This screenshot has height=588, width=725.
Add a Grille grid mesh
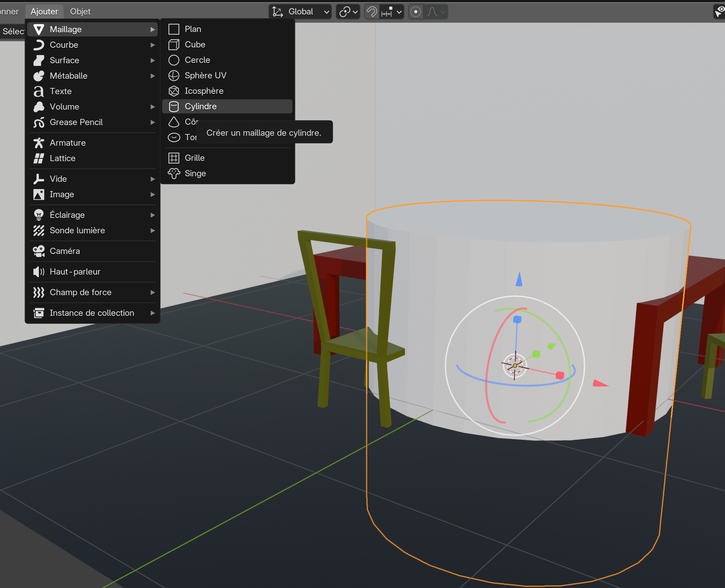(194, 158)
